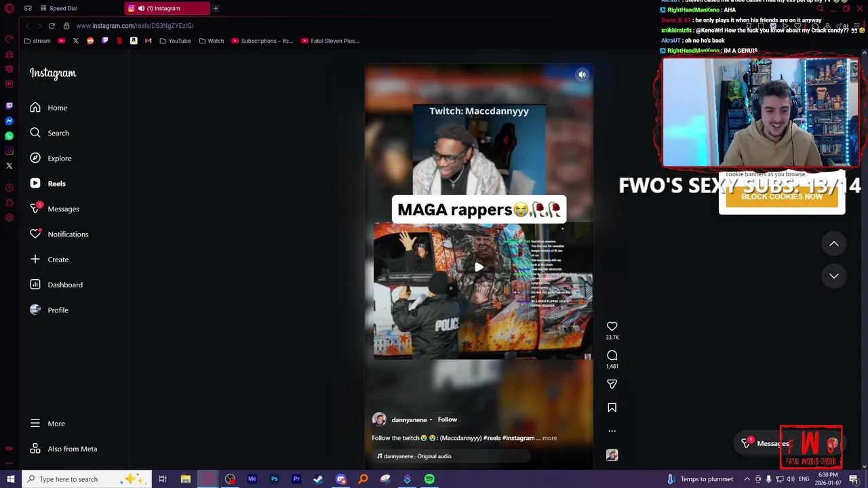The height and width of the screenshot is (488, 868).
Task: Play the paused reel video
Action: coord(479,267)
